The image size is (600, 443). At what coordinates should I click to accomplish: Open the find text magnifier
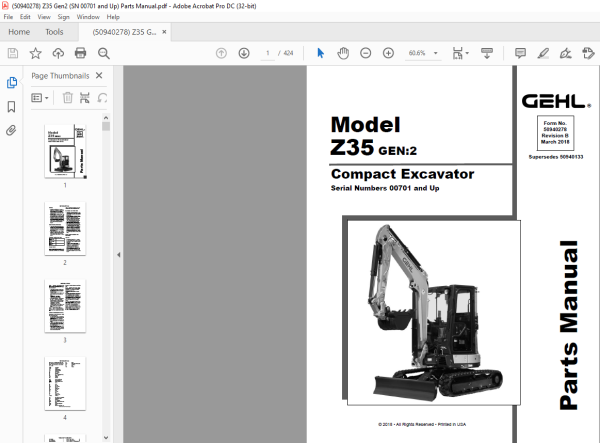104,53
